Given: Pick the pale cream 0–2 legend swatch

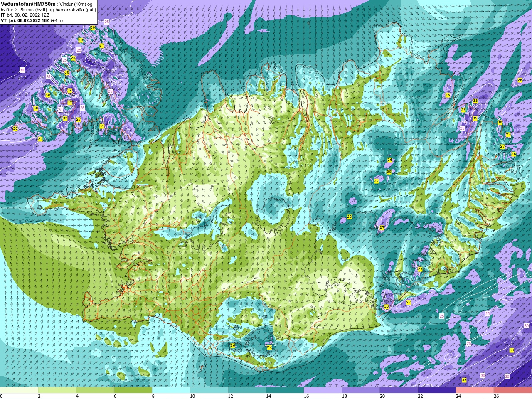Looking at the screenshot, I should pyautogui.click(x=19, y=390).
